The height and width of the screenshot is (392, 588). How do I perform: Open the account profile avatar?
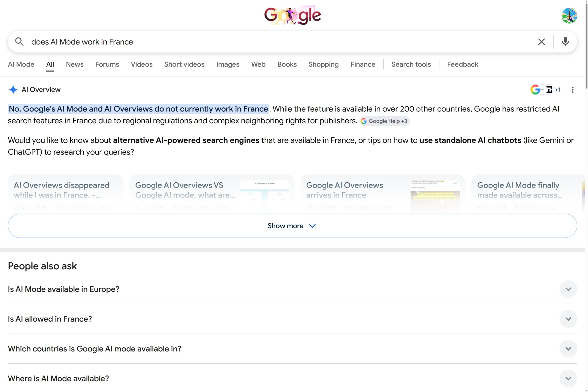coord(569,15)
